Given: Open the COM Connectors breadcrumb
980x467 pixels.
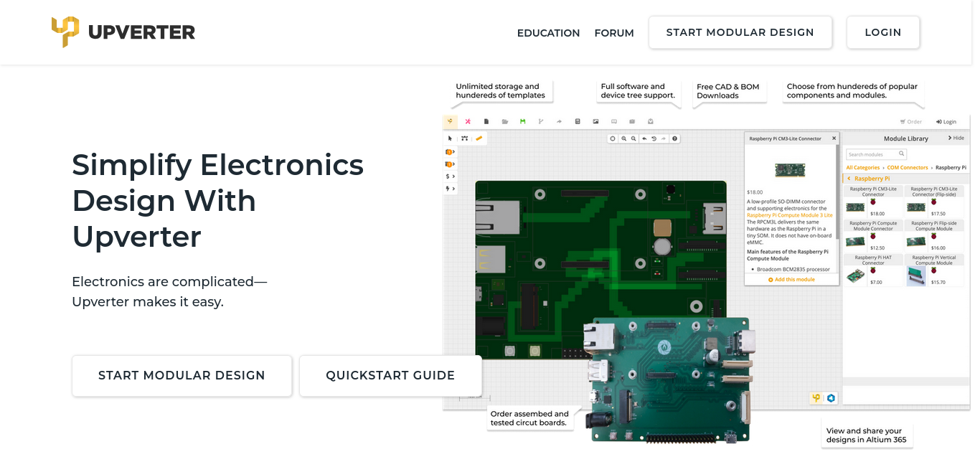Looking at the screenshot, I should pos(908,168).
